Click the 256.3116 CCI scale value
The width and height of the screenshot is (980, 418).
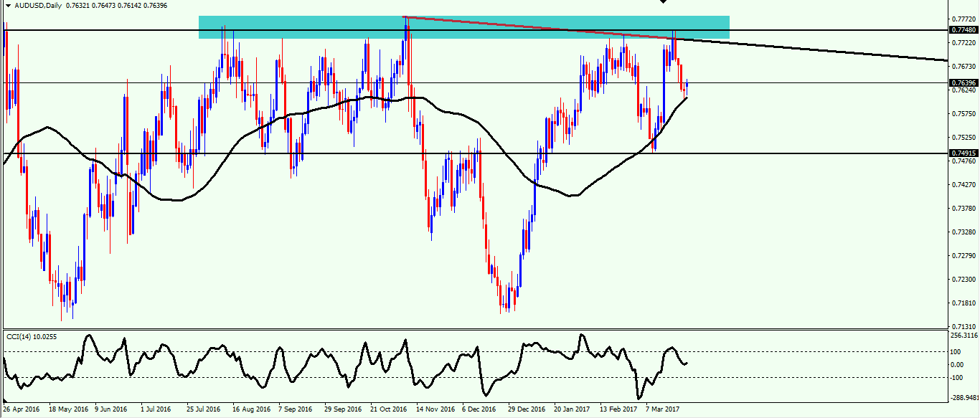(x=963, y=335)
